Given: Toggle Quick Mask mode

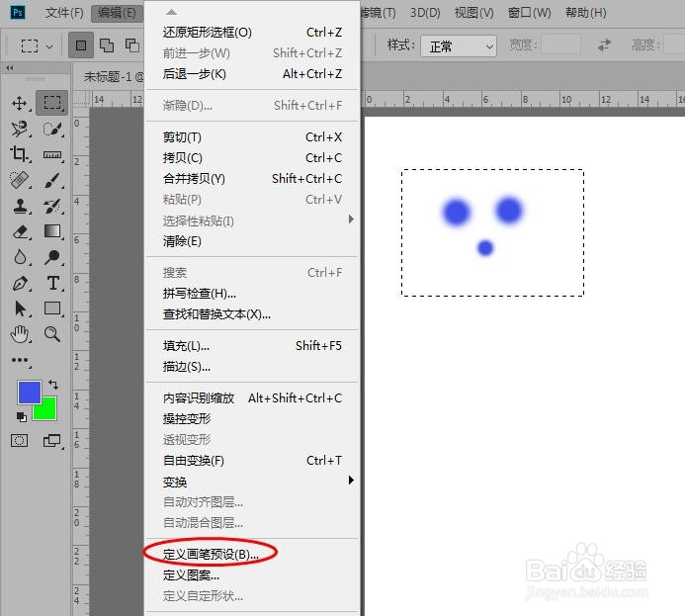Looking at the screenshot, I should (19, 440).
